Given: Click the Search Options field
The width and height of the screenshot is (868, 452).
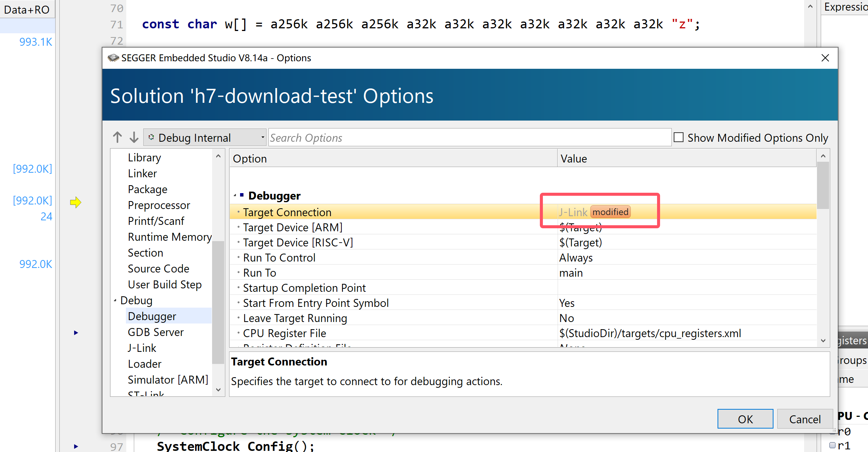Looking at the screenshot, I should [x=470, y=138].
